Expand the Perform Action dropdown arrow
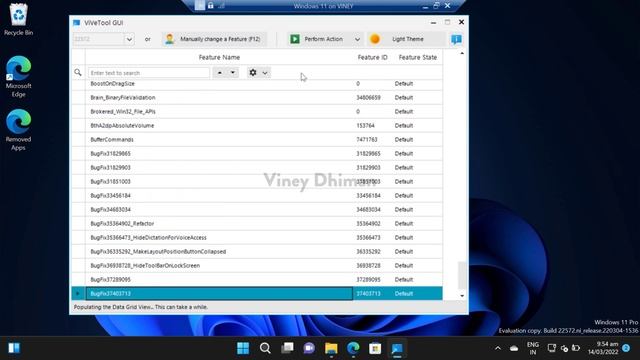The image size is (640, 360). 357,40
